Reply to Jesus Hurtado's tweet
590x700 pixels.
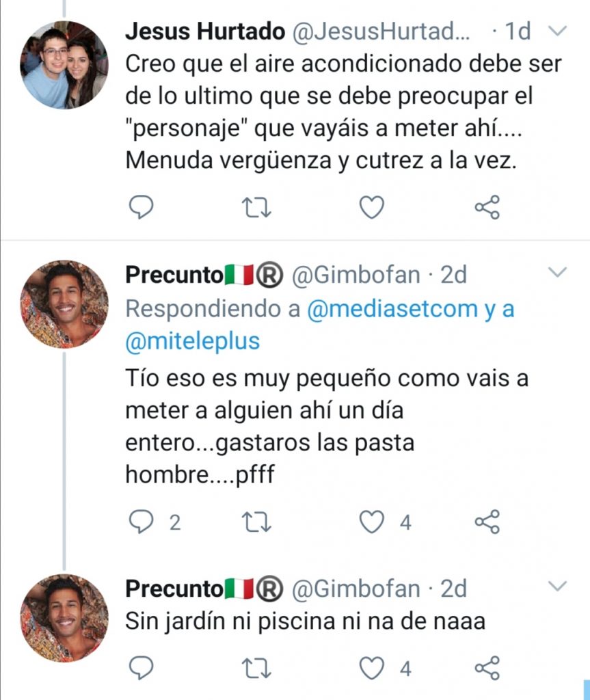[x=142, y=207]
